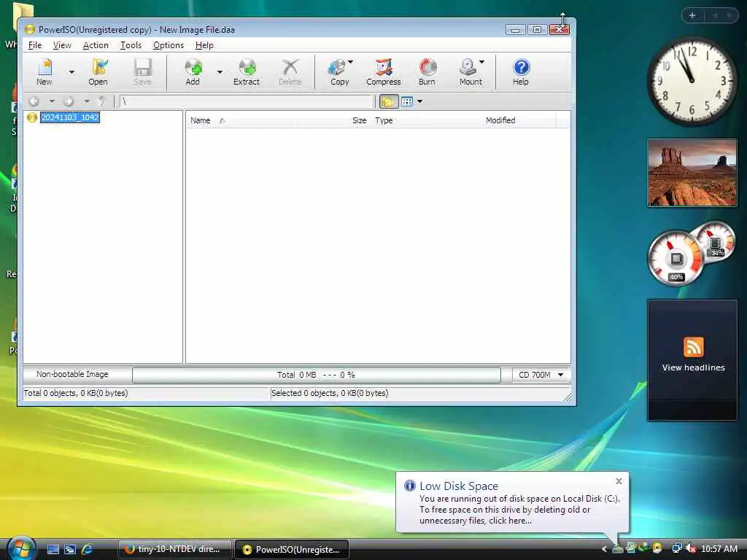Screen dimensions: 747x560
Task: Click the Switch between windows icon
Action: coord(70,549)
